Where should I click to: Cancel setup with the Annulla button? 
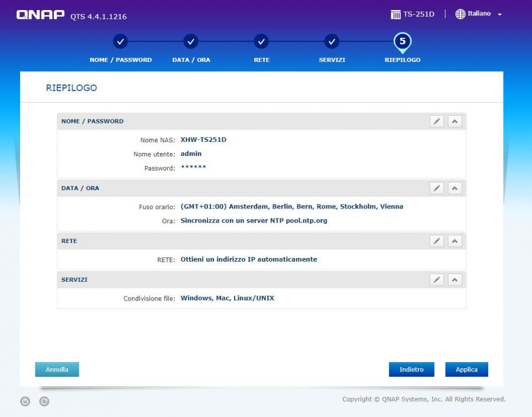(x=57, y=370)
